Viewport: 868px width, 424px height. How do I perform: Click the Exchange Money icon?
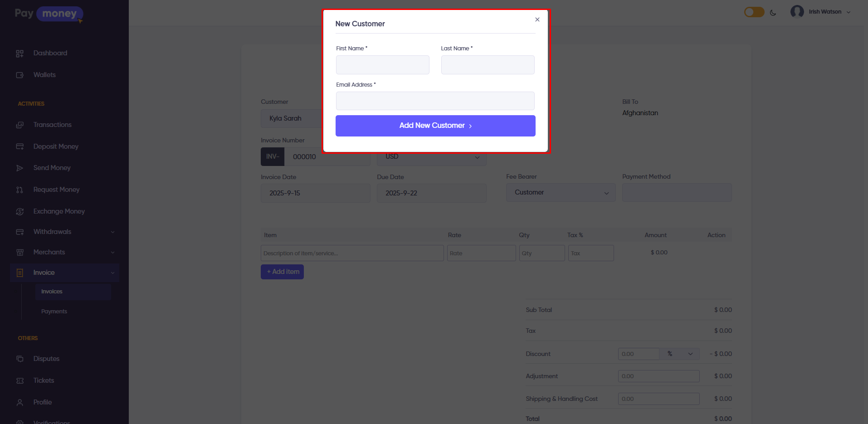click(x=20, y=212)
